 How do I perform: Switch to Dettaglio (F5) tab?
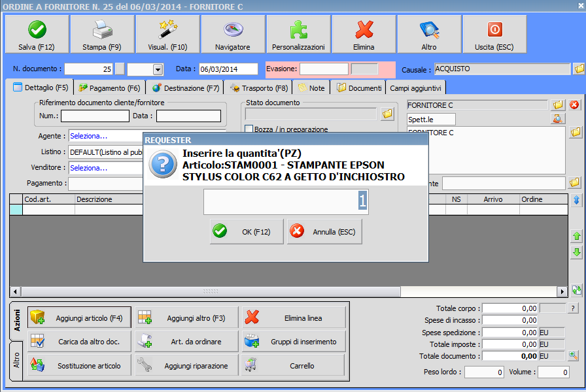coord(41,88)
